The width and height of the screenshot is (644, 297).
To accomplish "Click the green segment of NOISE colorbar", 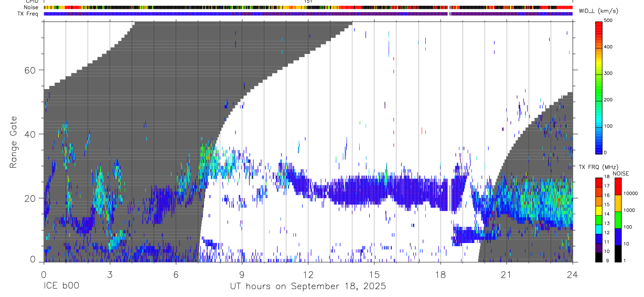I will click(x=618, y=220).
